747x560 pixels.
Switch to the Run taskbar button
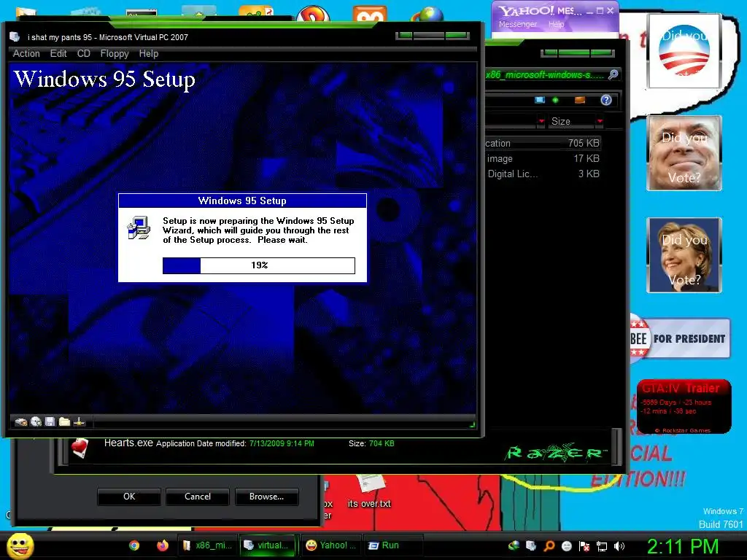point(393,545)
